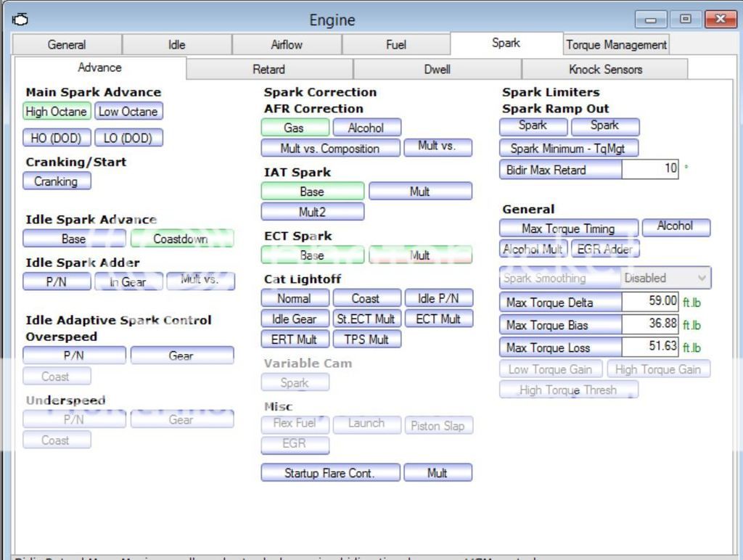Open the High Octane spark table
743x560 pixels.
click(x=57, y=112)
